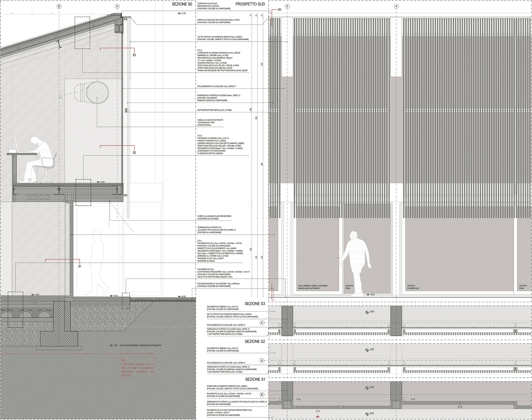Select the red S1 section cut marker
532x420 pixels.
coord(80,266)
